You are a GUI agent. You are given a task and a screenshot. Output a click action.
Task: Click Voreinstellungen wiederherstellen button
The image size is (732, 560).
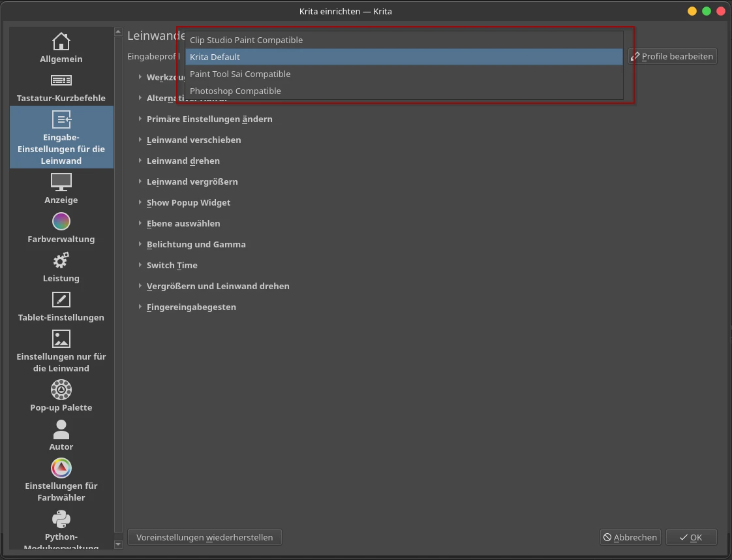pyautogui.click(x=204, y=537)
